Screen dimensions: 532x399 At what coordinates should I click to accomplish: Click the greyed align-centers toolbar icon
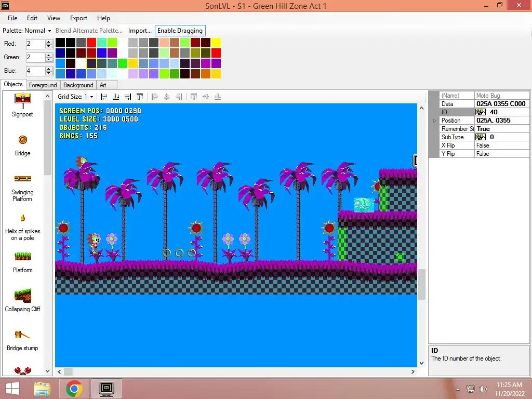167,97
